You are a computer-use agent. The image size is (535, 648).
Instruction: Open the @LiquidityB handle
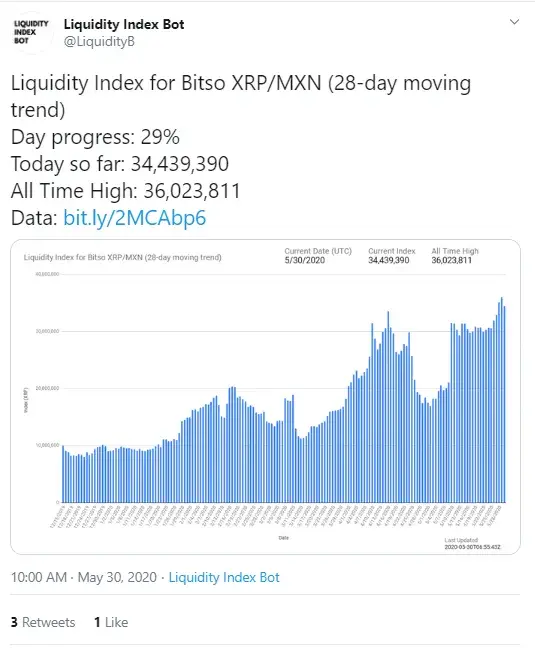coord(99,42)
